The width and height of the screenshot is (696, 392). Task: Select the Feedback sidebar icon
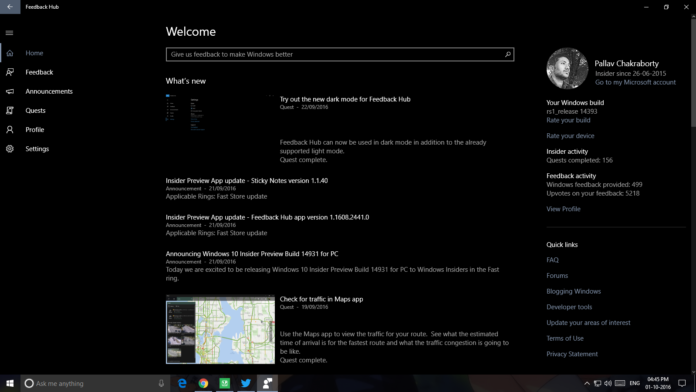coord(10,72)
